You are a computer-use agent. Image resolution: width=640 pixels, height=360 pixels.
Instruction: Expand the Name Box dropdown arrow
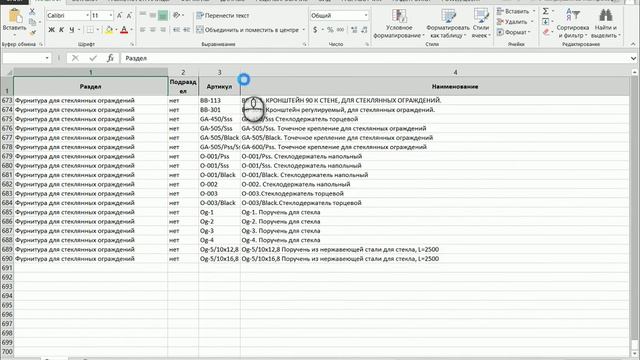[47, 58]
